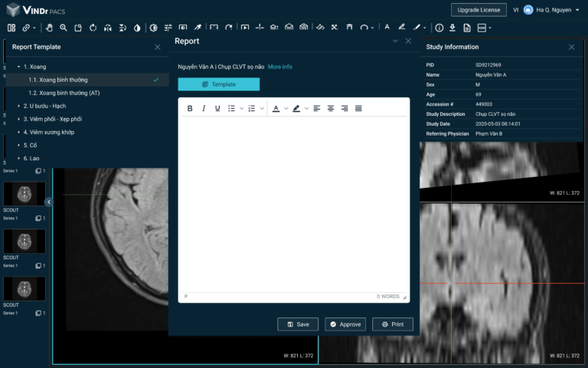Open the Ha Q. Nguyen user menu
This screenshot has height=368, width=588.
click(x=551, y=10)
